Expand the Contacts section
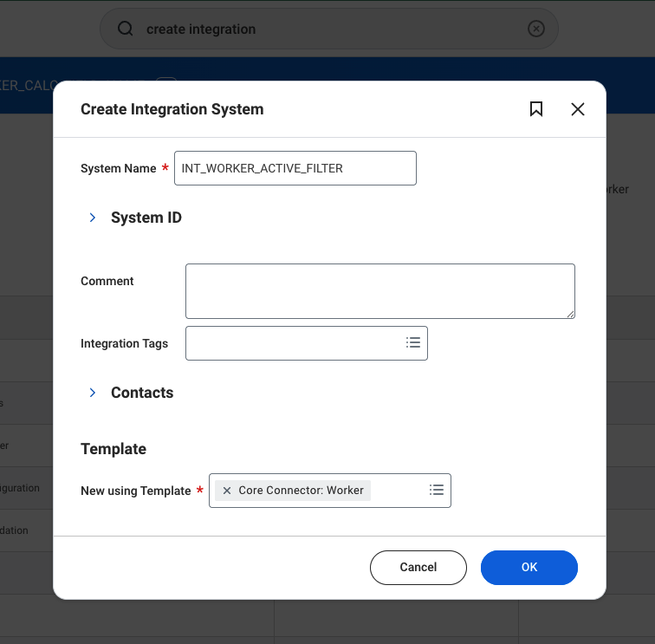 point(93,393)
